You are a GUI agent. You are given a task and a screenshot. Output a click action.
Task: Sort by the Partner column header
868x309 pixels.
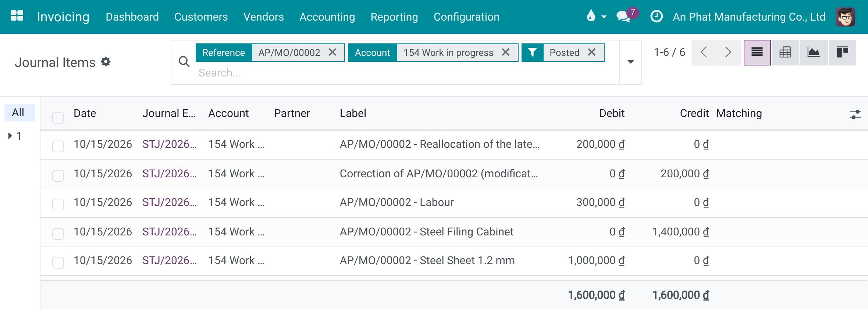click(292, 113)
